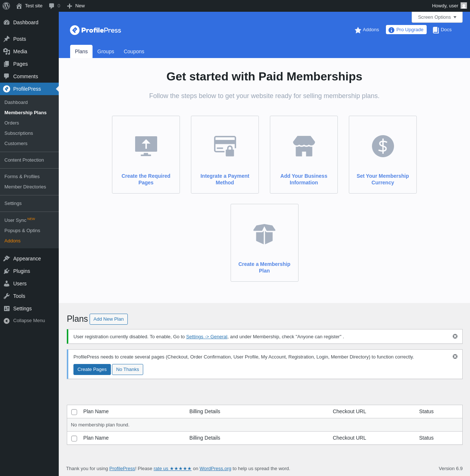This screenshot has width=470, height=476.
Task: Expand the Screen Options dropdown
Action: [437, 17]
